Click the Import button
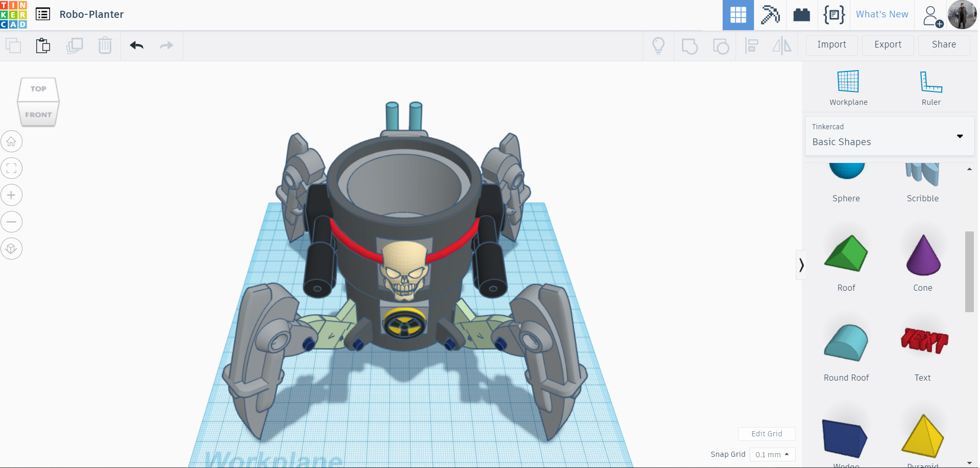Viewport: 980px width, 468px height. (831, 45)
